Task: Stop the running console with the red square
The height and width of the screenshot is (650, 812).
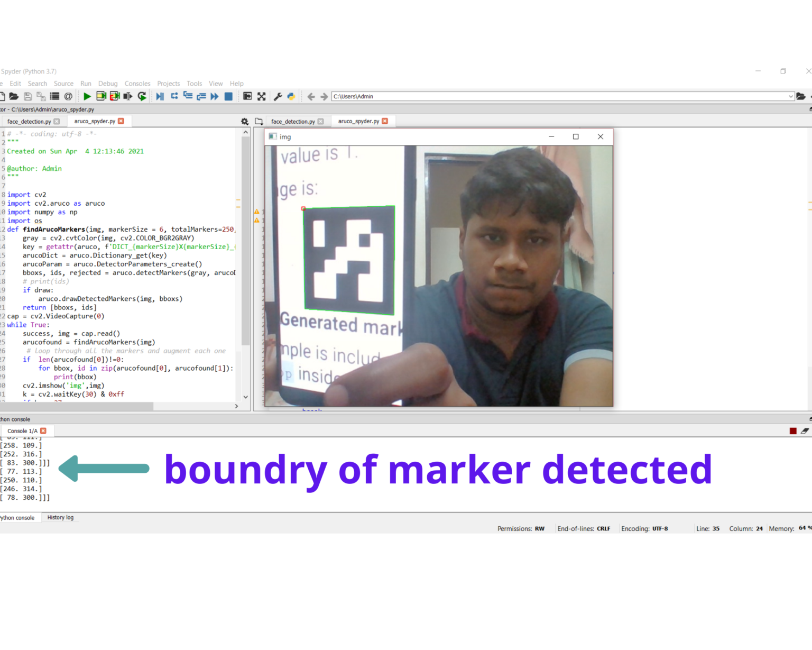Action: (792, 431)
